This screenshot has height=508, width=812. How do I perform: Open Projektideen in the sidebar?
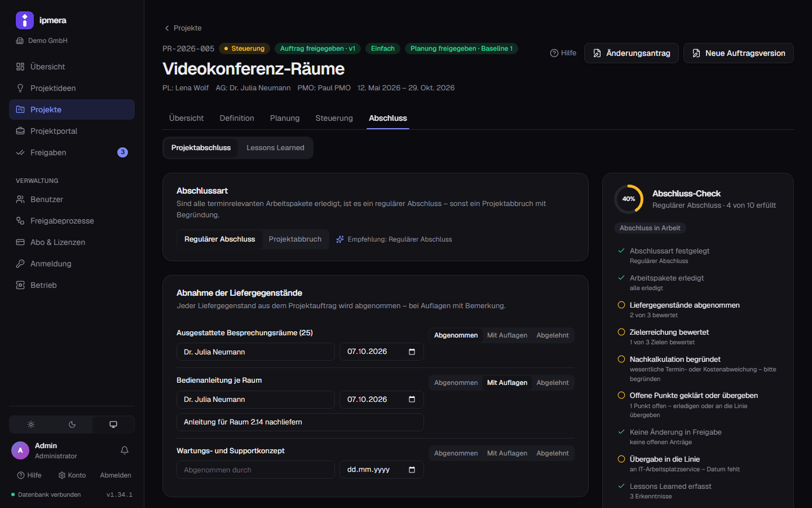click(72, 88)
